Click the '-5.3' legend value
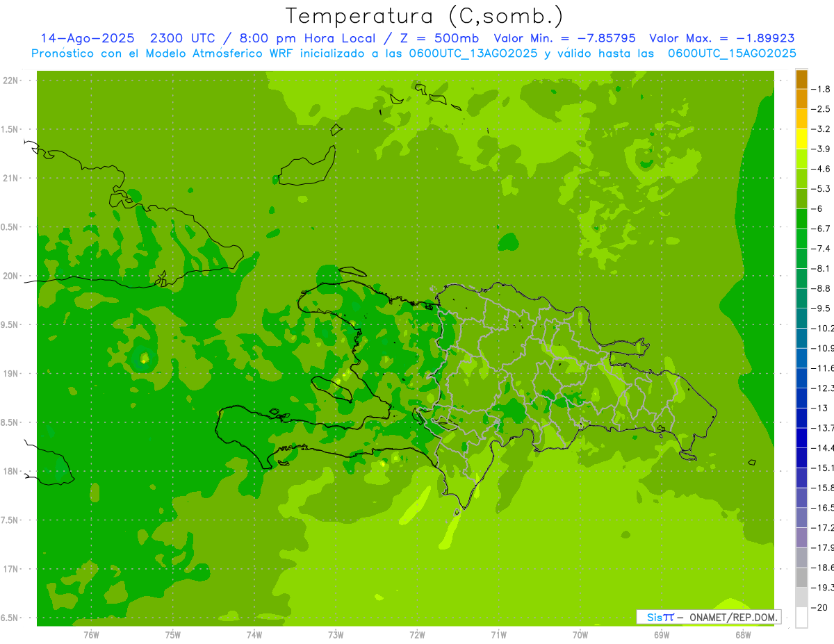Viewport: 834px width, 644px height. pos(821,188)
